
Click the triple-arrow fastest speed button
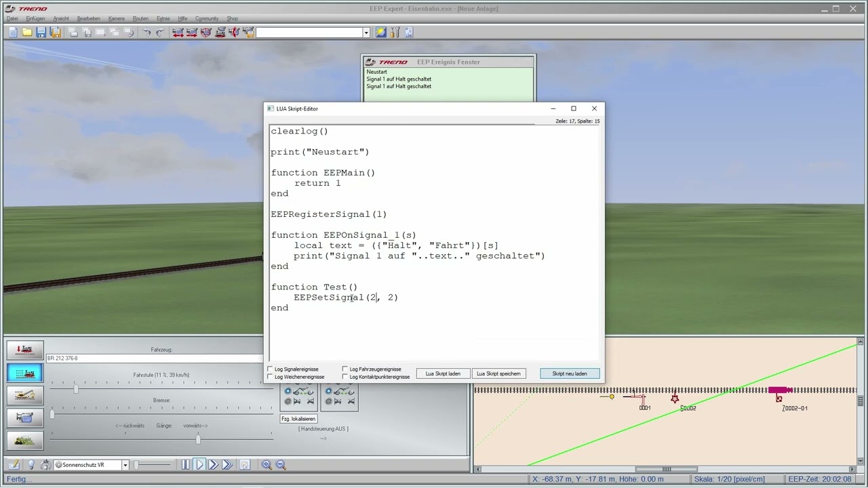pos(227,465)
